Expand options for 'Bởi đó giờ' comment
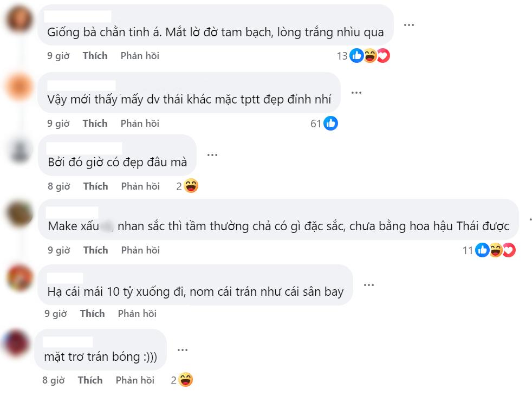Viewport: 532px width, 396px height. click(x=212, y=155)
